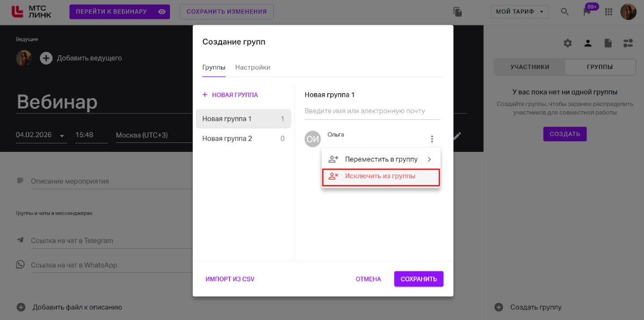Click the ИМПОРТ ИЗ CSV link

coord(230,279)
